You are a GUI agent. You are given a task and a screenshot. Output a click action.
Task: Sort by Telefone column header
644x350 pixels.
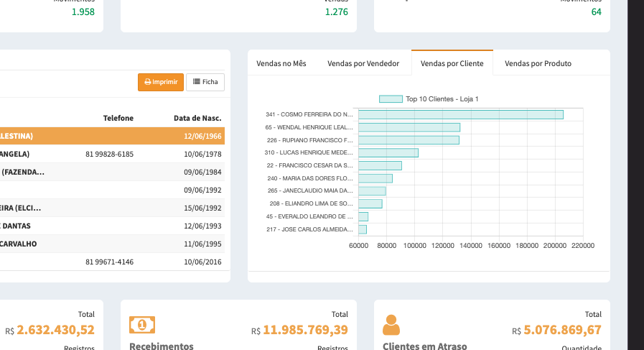(118, 118)
